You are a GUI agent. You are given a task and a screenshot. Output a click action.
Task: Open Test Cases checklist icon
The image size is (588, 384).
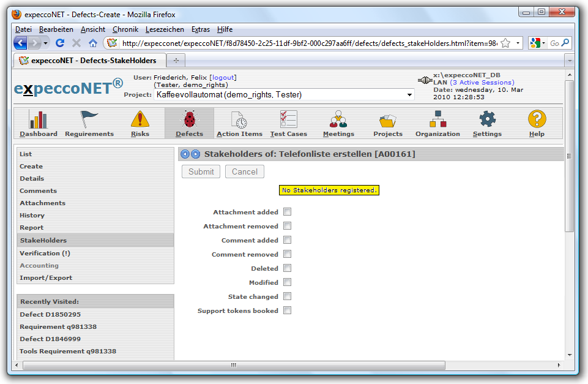click(288, 119)
